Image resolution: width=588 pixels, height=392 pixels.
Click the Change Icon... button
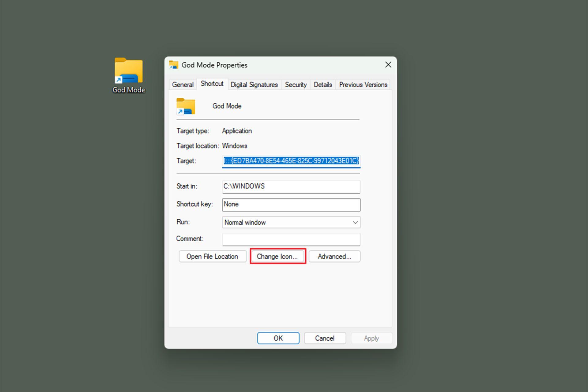(x=277, y=256)
